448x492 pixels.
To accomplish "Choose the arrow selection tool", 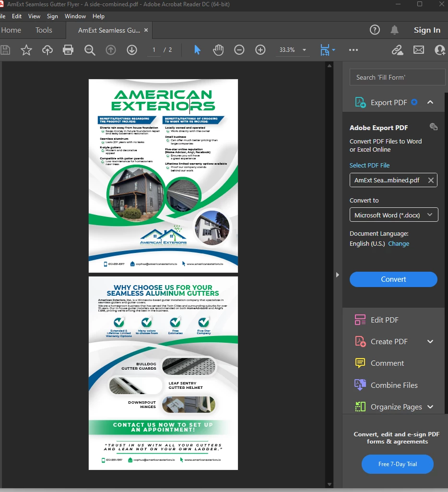I will [197, 50].
